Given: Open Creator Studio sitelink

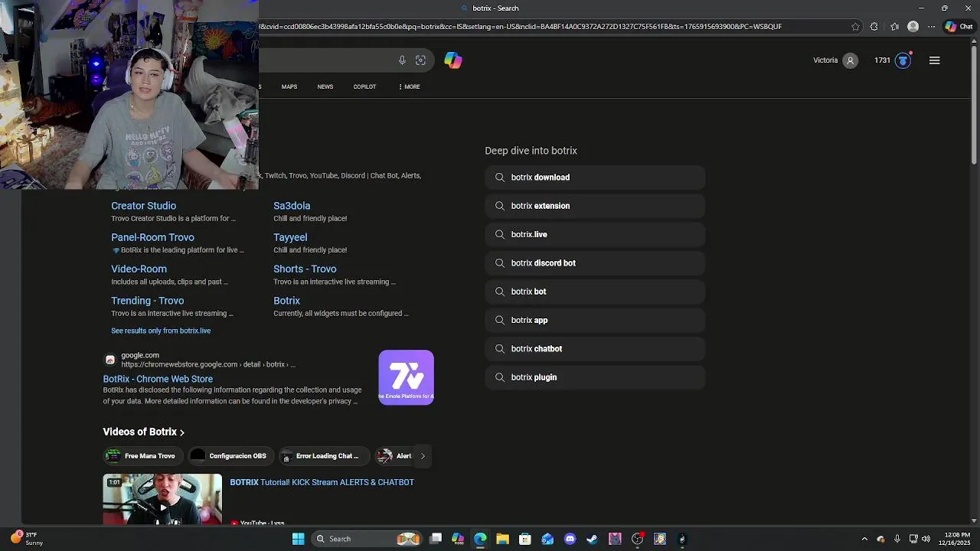Looking at the screenshot, I should point(143,206).
